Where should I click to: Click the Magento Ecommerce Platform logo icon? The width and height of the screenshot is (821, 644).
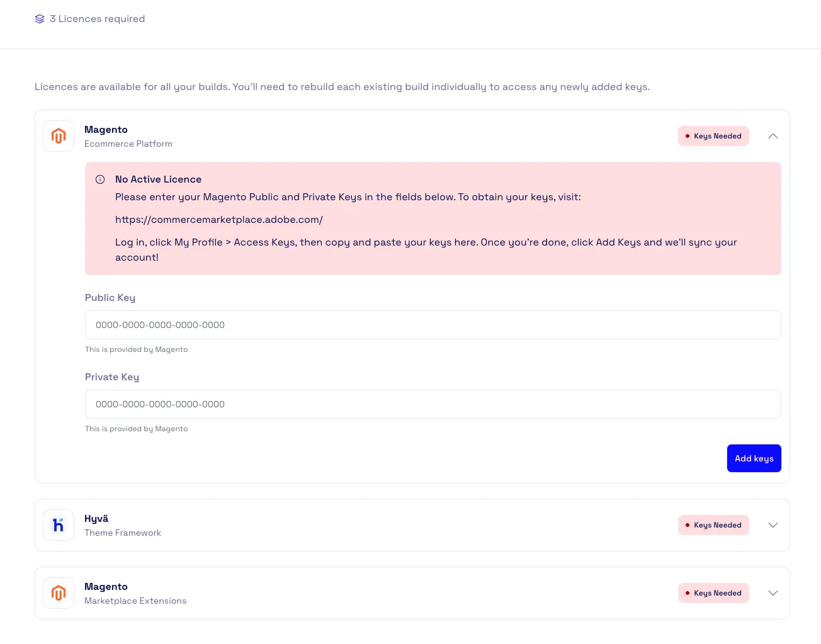[x=59, y=136]
